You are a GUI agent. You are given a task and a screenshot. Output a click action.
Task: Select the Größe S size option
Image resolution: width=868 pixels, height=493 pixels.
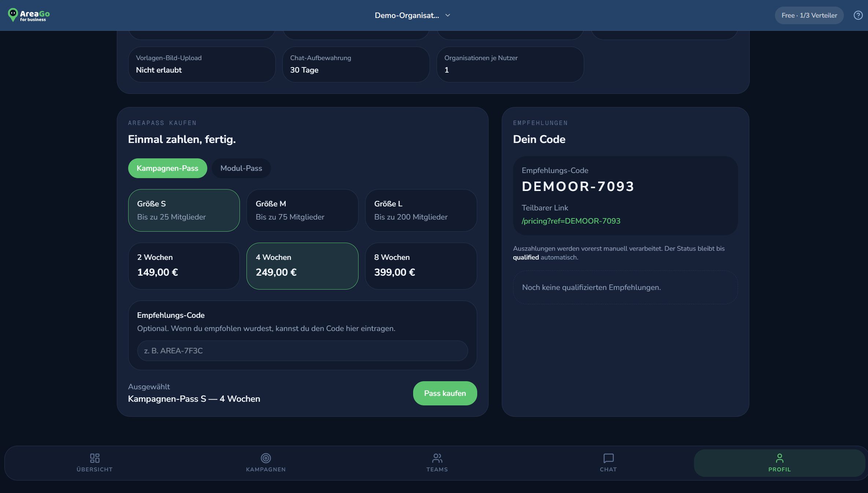coord(184,210)
